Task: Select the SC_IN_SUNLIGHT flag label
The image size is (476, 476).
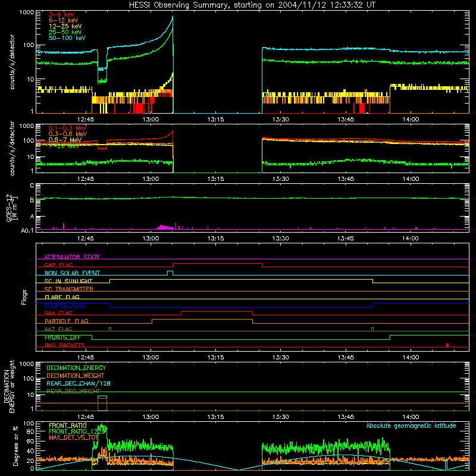Action: pos(68,281)
